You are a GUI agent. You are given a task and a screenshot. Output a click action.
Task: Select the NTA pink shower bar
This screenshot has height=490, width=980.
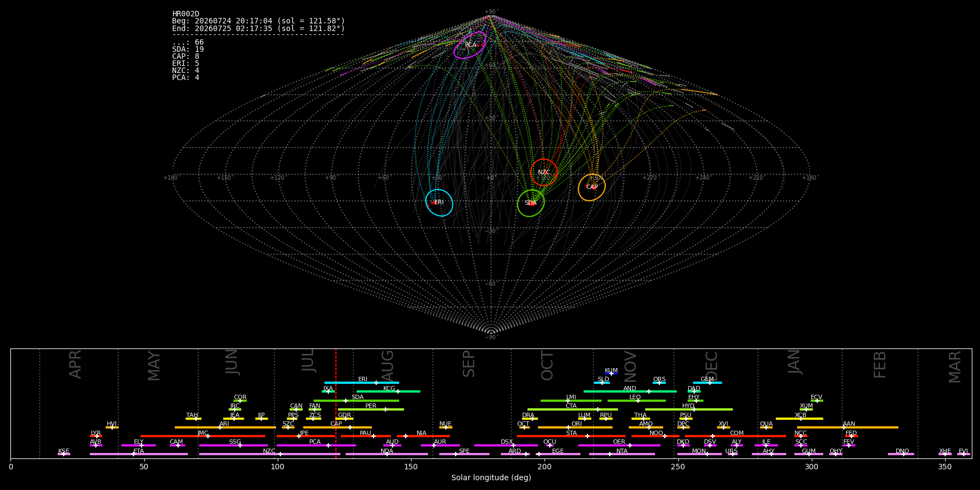pos(622,454)
